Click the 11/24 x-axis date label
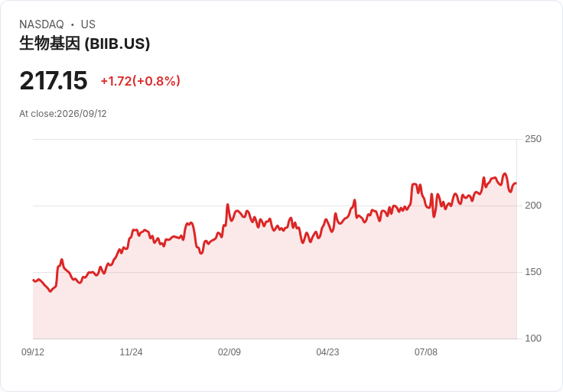563x392 pixels. tap(131, 352)
